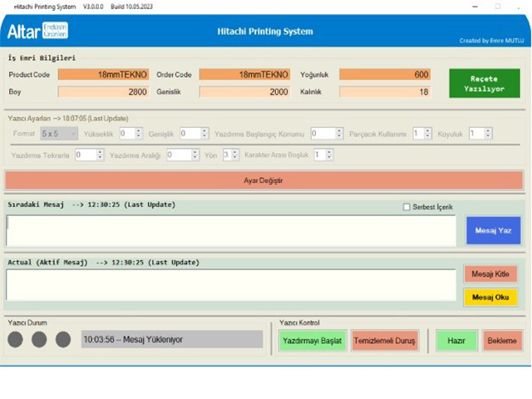Click the Bekleme button
This screenshot has width=532, height=399.
pos(502,341)
